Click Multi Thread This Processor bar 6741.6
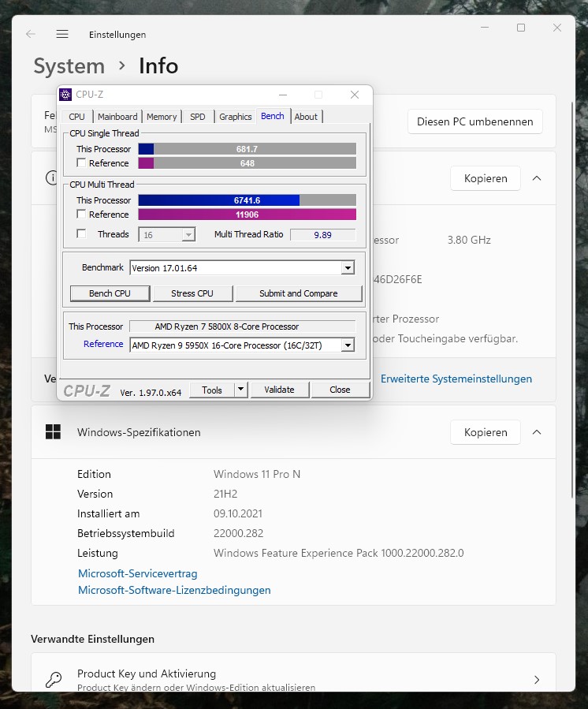This screenshot has width=588, height=709. coord(247,200)
